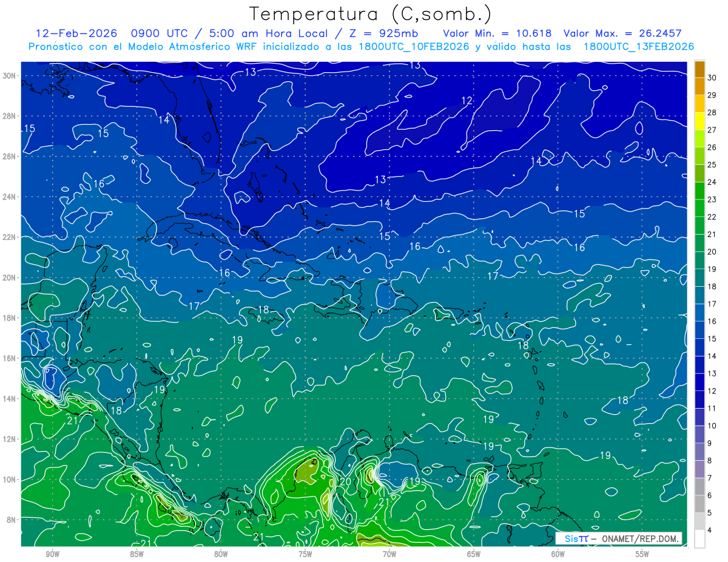Viewport: 728px width, 562px height.
Task: Pick the yellow swatch between 27 and 28
Action: pos(700,122)
